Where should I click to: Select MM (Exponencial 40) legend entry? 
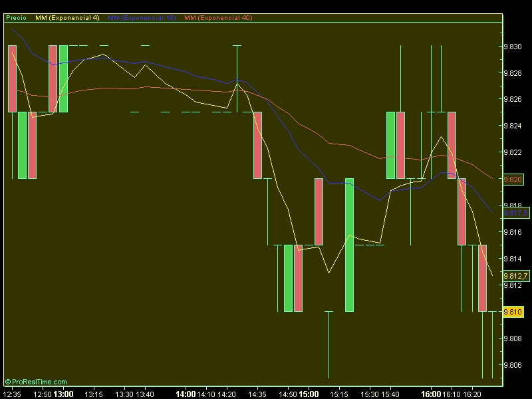coord(218,18)
